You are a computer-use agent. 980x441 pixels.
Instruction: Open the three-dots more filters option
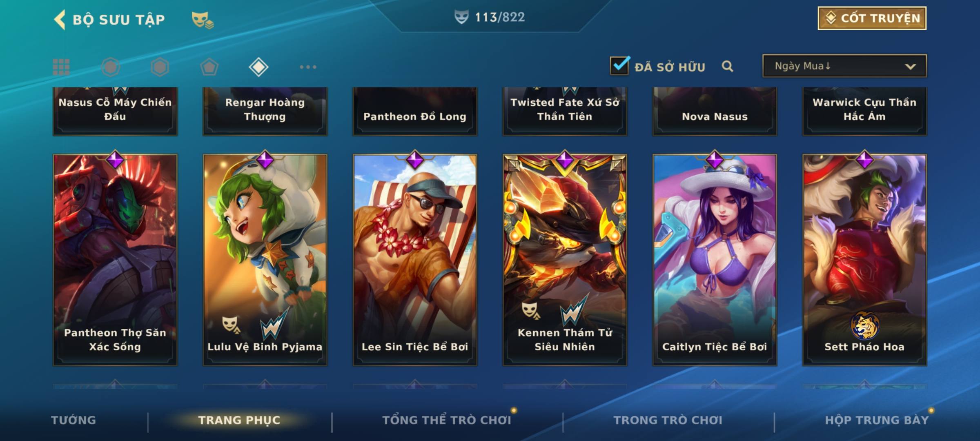click(x=308, y=67)
